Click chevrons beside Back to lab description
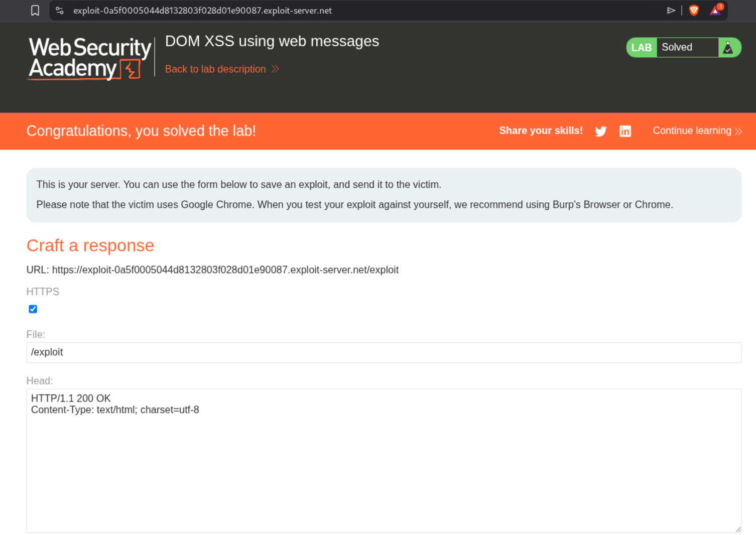 pos(275,69)
